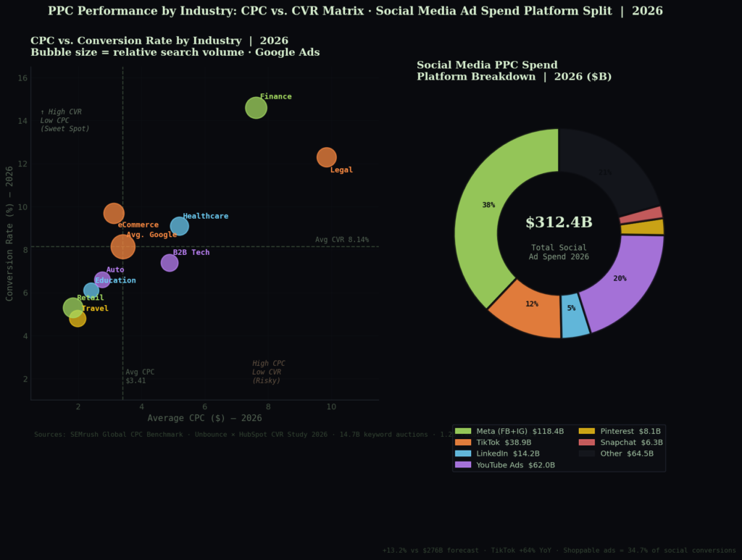The image size is (742, 560).
Task: Select the Healthcare bubble
Action: click(180, 226)
